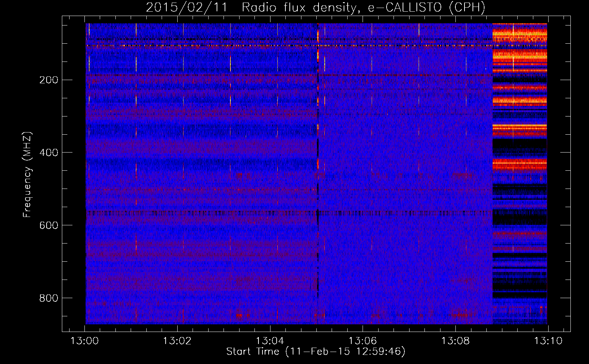Click the 13:04 time tick label
This screenshot has width=589, height=364.
270,341
